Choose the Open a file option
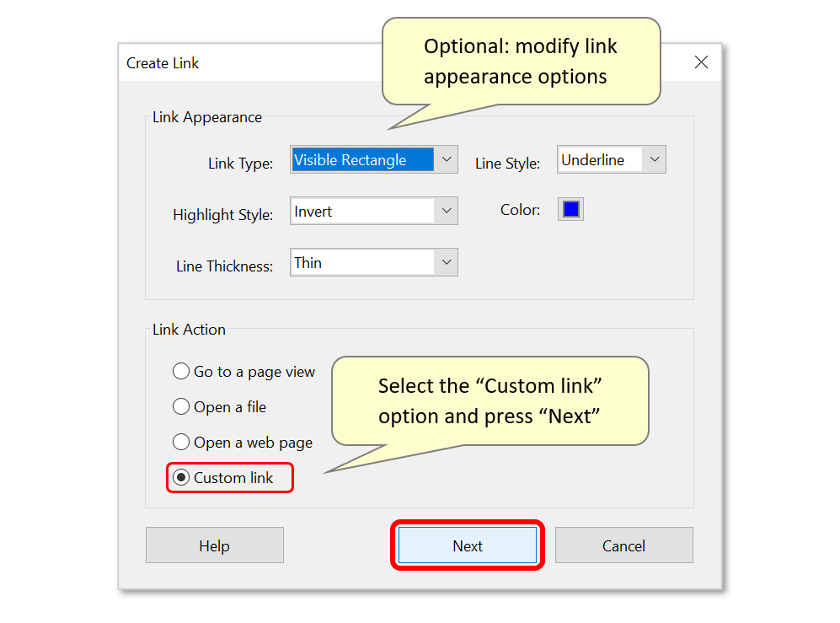Image resolution: width=840 pixels, height=623 pixels. pyautogui.click(x=181, y=406)
